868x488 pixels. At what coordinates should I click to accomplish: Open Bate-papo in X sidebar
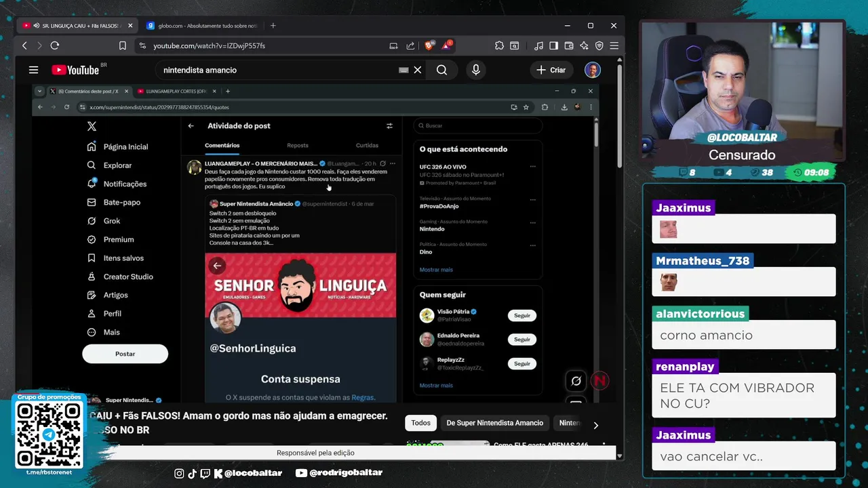[x=113, y=202]
